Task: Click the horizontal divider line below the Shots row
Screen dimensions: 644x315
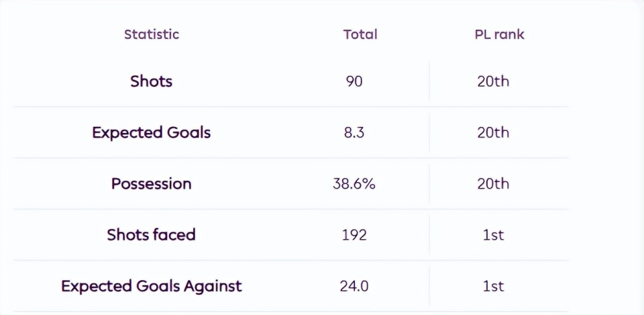Action: pos(290,107)
